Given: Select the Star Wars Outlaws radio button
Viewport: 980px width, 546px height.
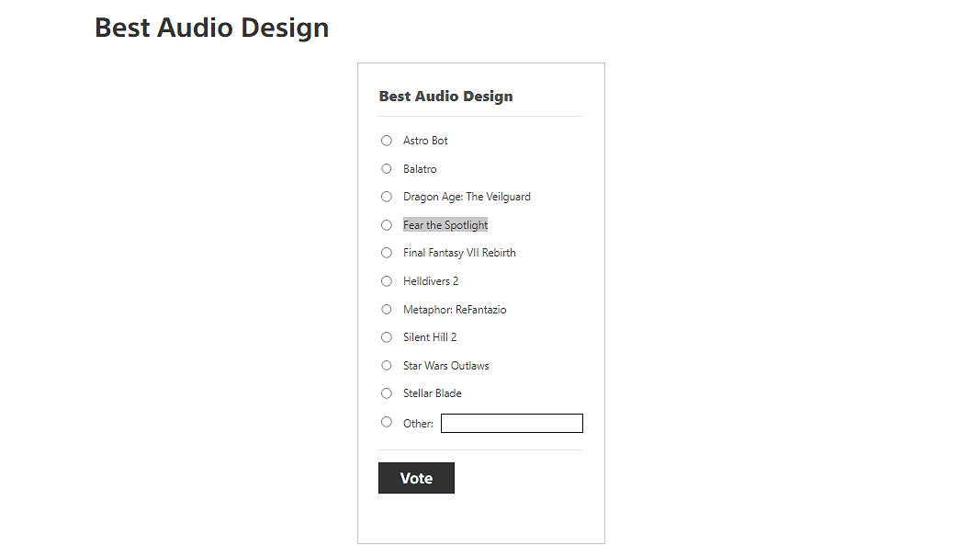Looking at the screenshot, I should (387, 366).
